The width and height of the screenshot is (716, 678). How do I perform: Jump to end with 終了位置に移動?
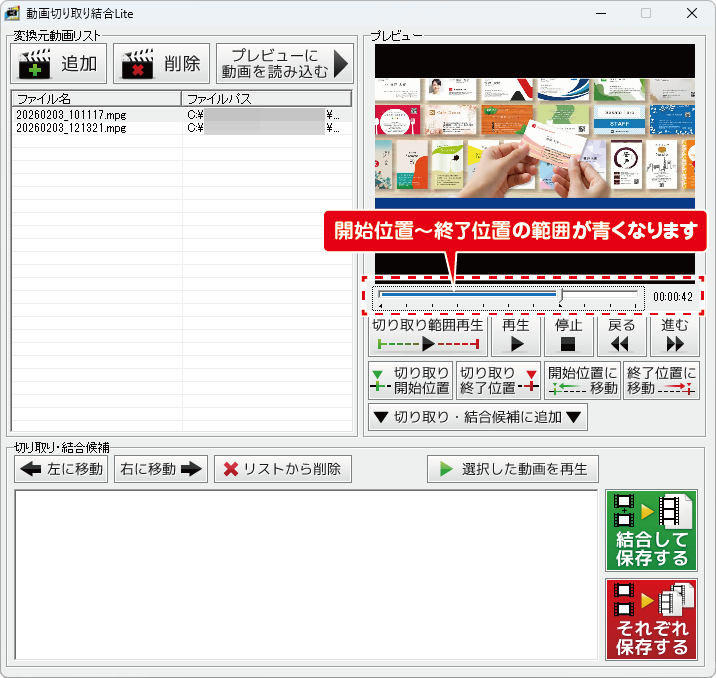tap(661, 380)
